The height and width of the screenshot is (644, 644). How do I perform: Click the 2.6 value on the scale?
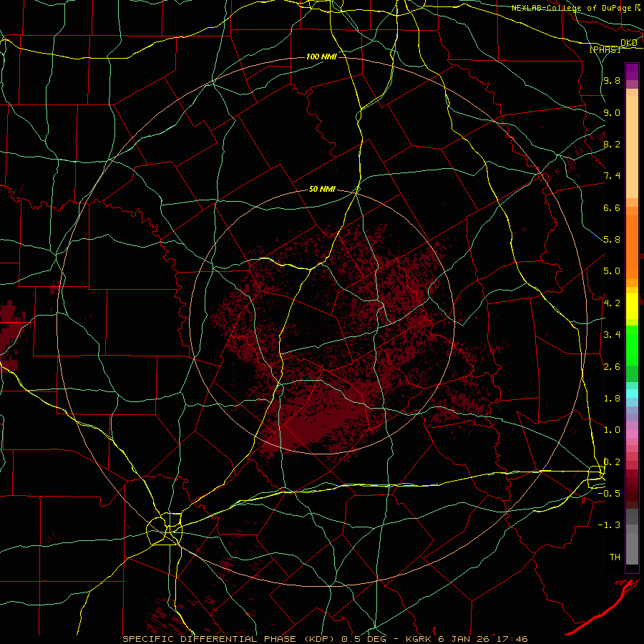tap(612, 367)
